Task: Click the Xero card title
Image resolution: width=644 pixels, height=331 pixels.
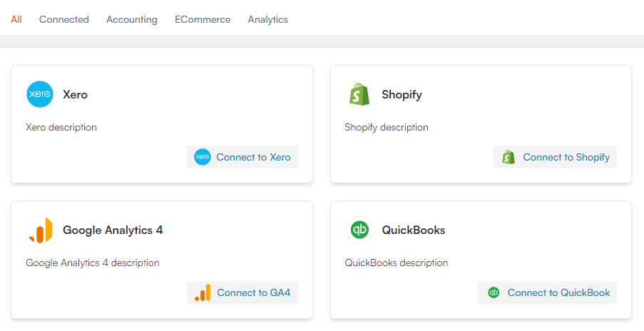Action: point(75,95)
